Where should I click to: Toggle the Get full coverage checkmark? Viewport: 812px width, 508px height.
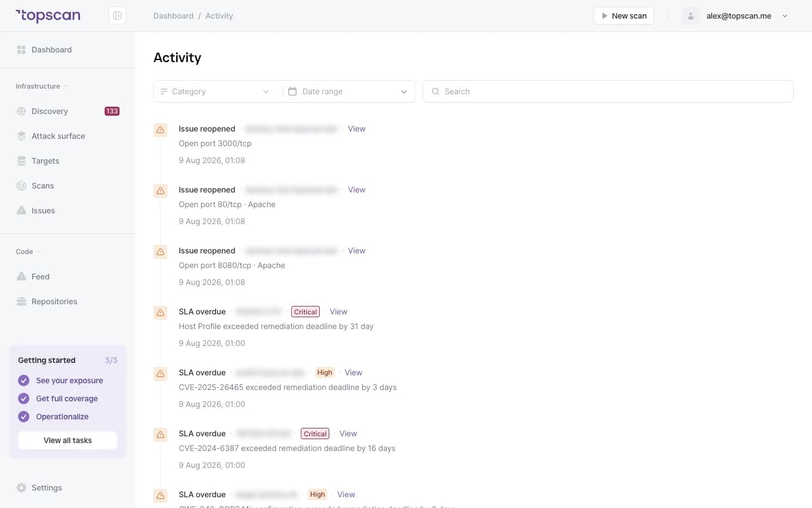click(24, 398)
